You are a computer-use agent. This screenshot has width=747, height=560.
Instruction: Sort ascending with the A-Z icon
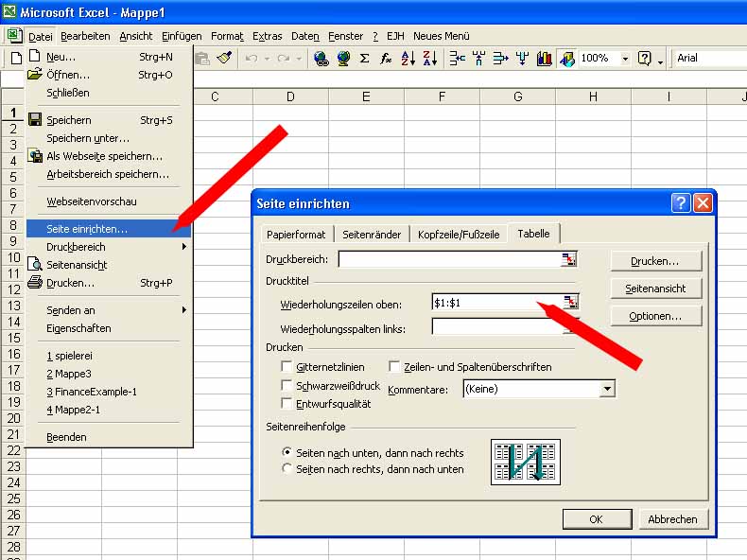click(408, 59)
